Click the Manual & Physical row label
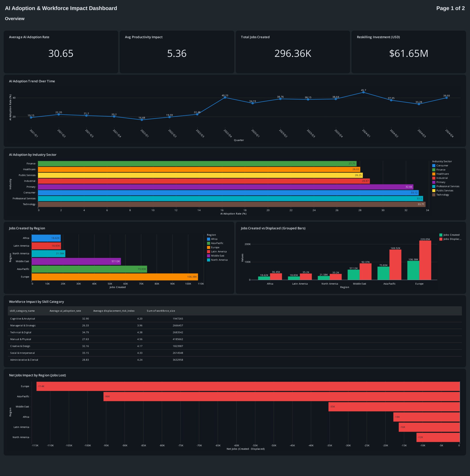This screenshot has height=476, width=470. tap(21, 339)
